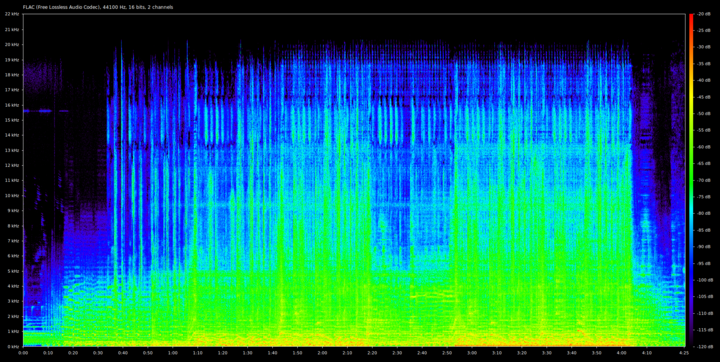Click the 20 kHz frequency axis label
Screen dimensions: 720x362
(x=11, y=45)
